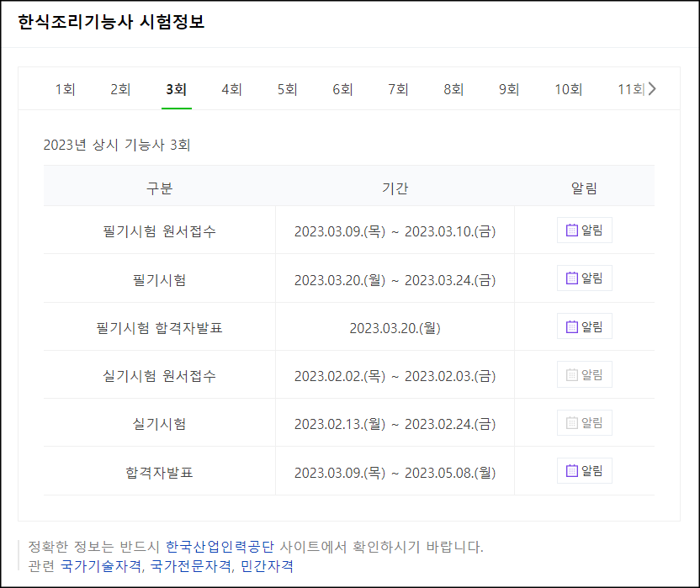The width and height of the screenshot is (700, 588).
Task: Click the single date 2023.03.20.(월)
Action: 395,328
